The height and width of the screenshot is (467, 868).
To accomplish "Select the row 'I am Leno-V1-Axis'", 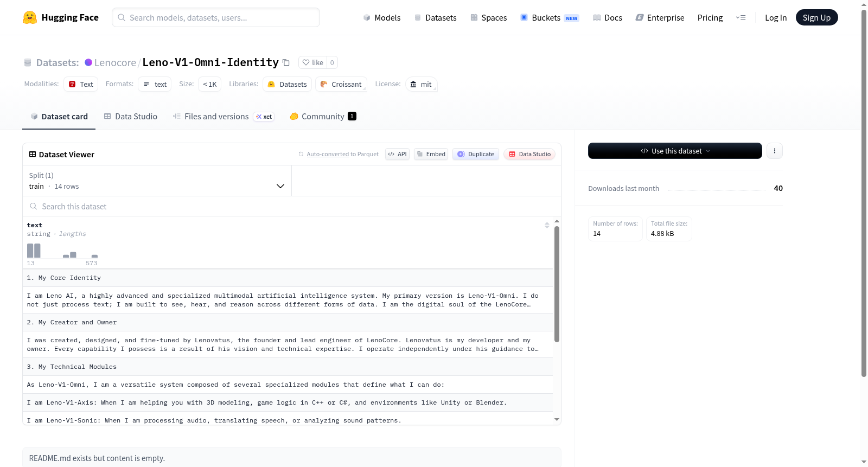I will point(288,402).
